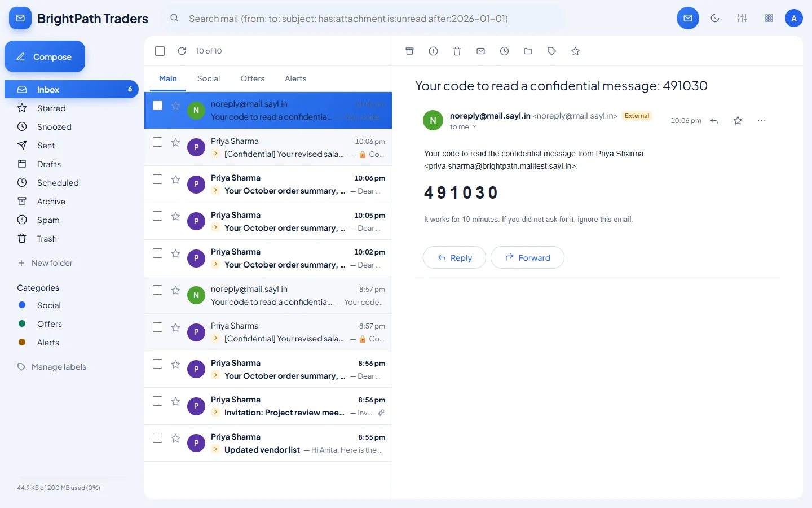The height and width of the screenshot is (508, 812).
Task: Select the green Offers category dot
Action: 22,323
